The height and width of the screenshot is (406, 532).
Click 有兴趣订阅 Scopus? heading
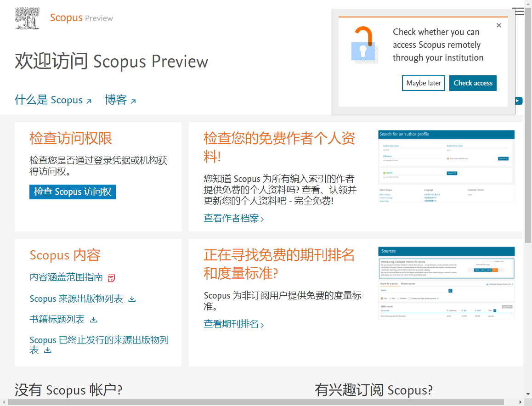[x=374, y=390]
